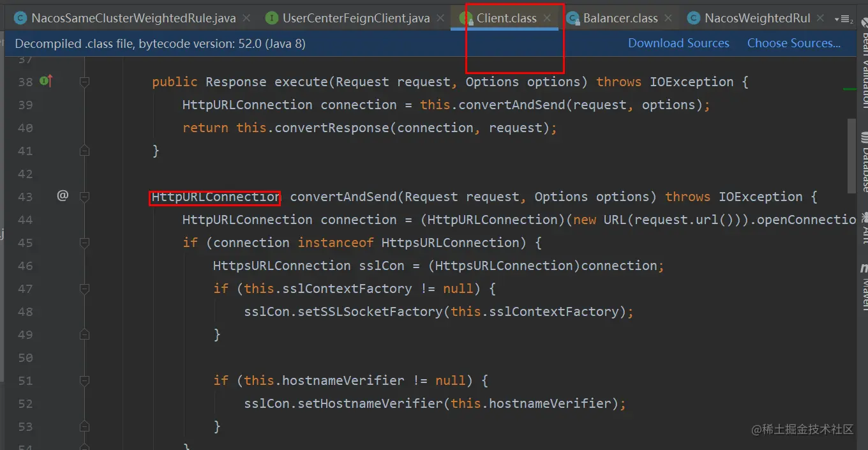
Task: Click the Download Sources link
Action: point(678,43)
